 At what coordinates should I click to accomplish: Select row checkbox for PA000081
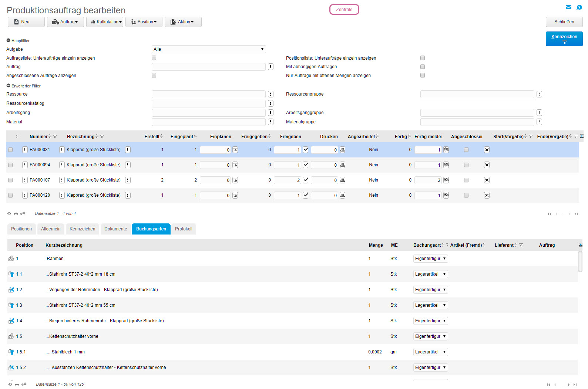pyautogui.click(x=10, y=150)
